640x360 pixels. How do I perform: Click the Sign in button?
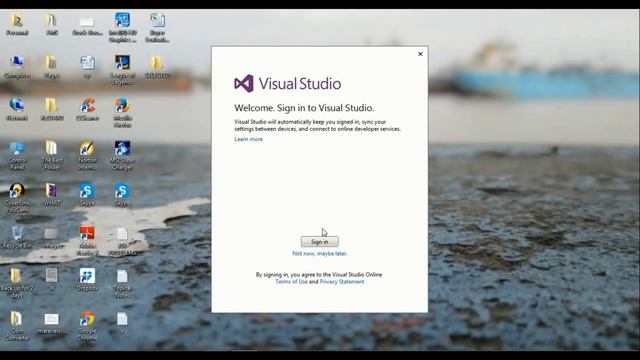[320, 242]
